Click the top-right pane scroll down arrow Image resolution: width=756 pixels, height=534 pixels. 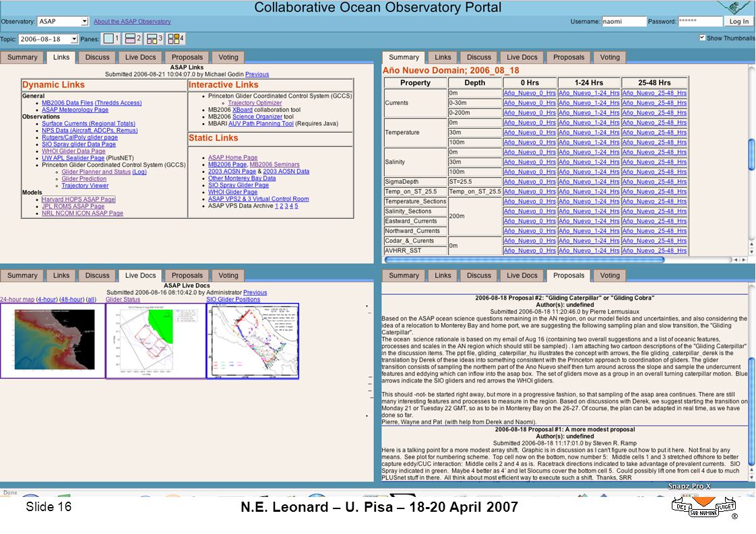click(x=752, y=252)
